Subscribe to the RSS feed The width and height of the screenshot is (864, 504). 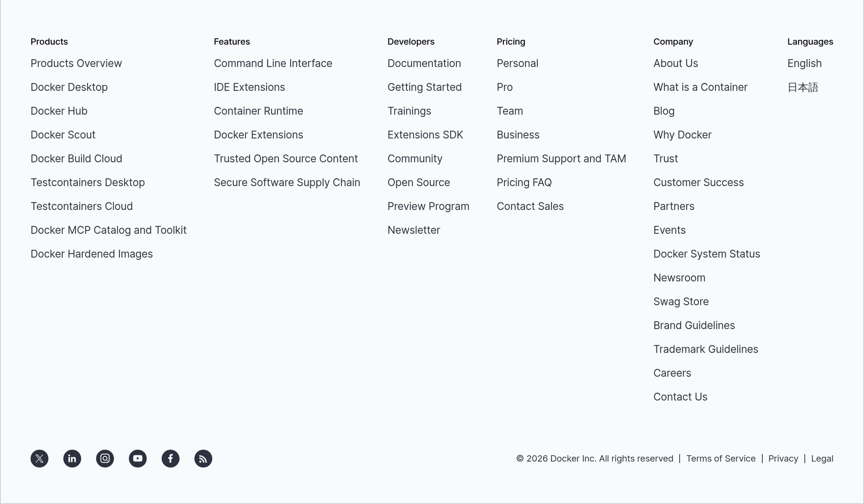pos(203,459)
